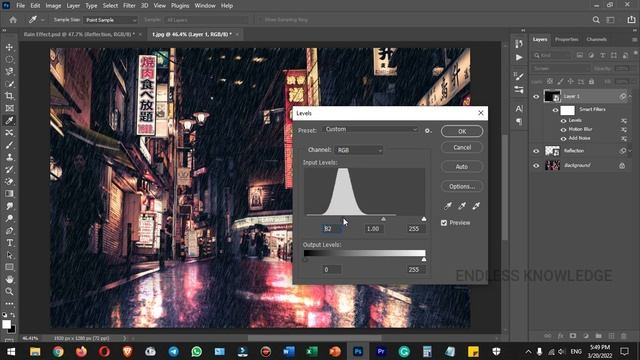Viewport: 640px width, 360px height.
Task: Pick the black point eyedropper in Levels
Action: point(448,206)
